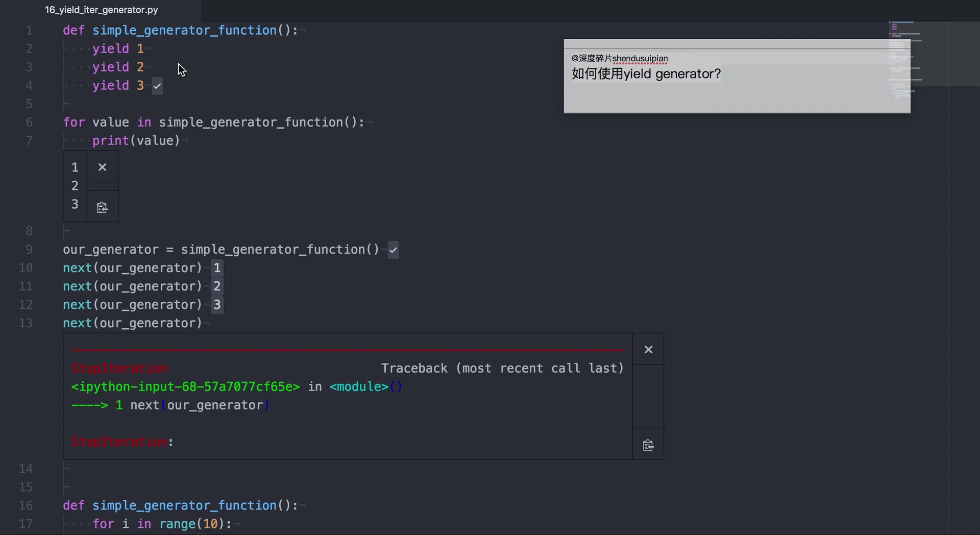980x535 pixels.
Task: Copy the StopIteration traceback output
Action: [648, 445]
